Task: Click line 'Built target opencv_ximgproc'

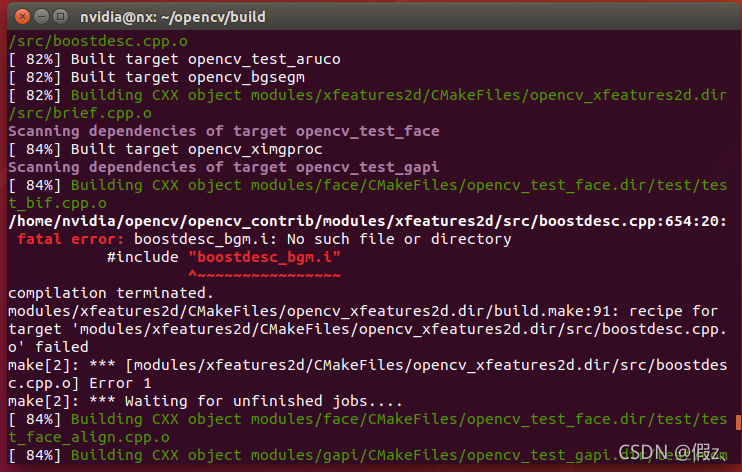Action: pos(166,149)
